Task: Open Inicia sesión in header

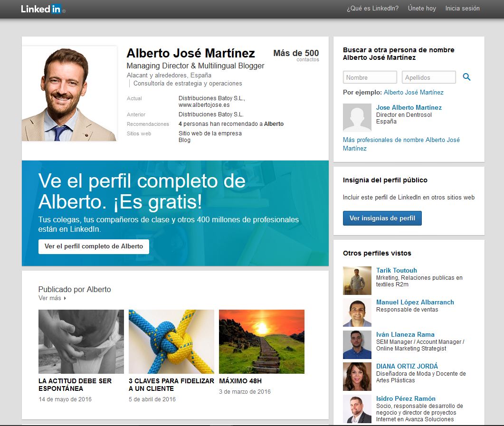Action: pos(462,9)
